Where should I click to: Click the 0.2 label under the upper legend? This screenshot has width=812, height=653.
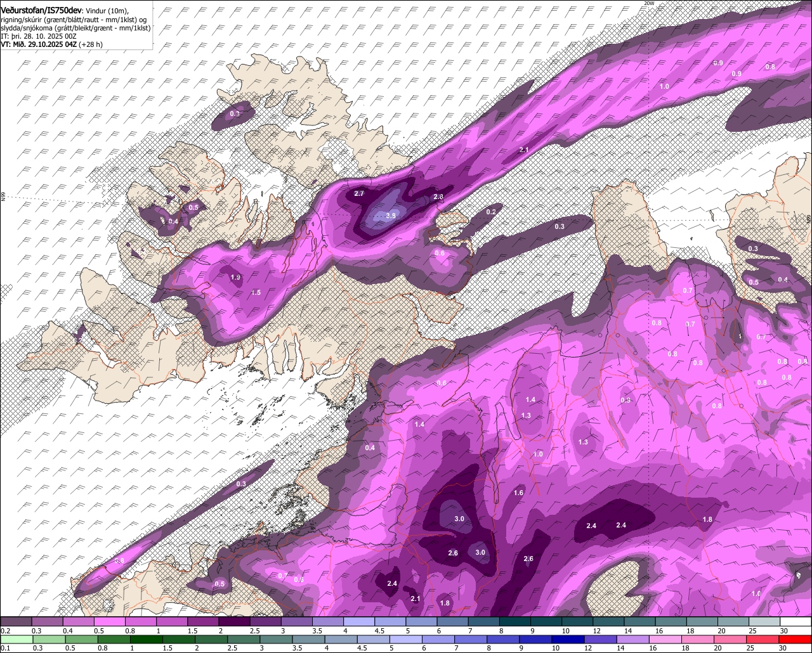[5, 630]
